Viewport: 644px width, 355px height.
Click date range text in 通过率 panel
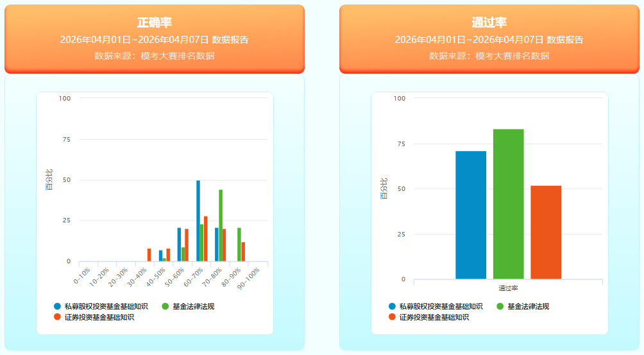pos(489,40)
